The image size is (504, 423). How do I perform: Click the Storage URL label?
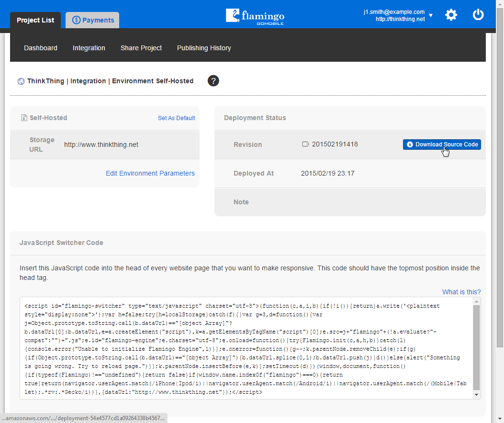pos(42,145)
